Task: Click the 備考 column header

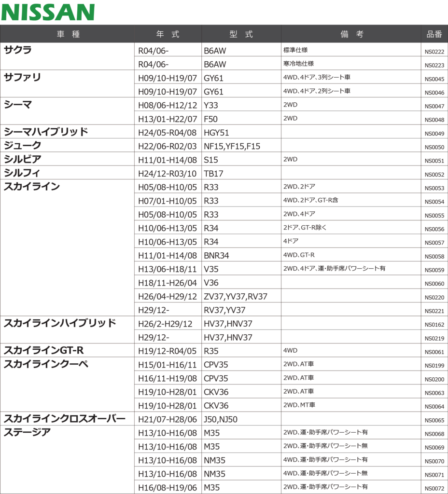Action: point(351,34)
